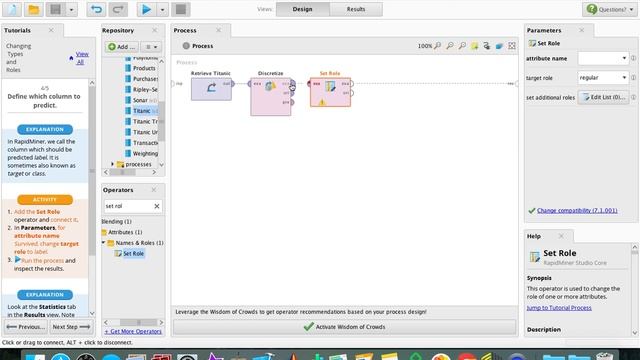
Task: Click the Repository horizontal scrollbar
Action: click(122, 172)
